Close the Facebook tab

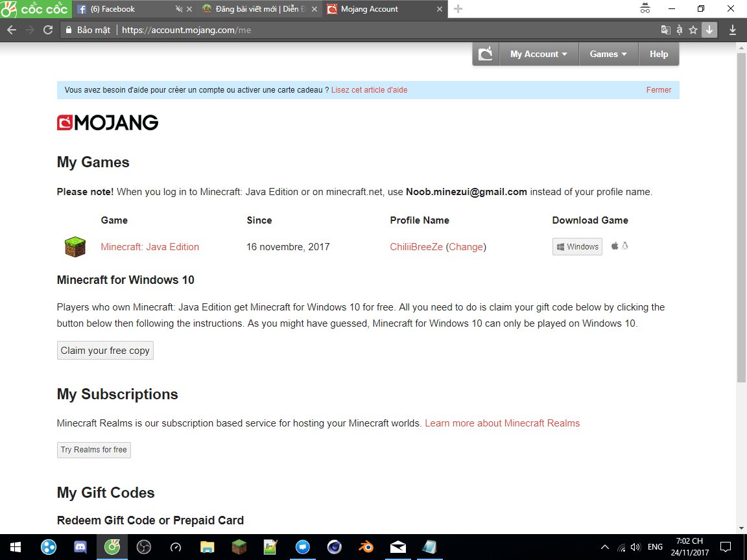click(189, 9)
